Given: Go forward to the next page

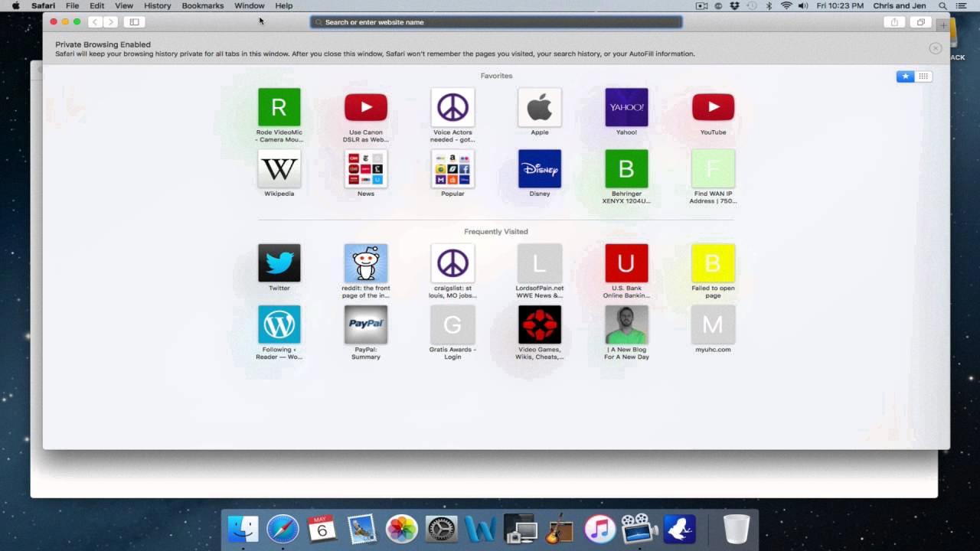Looking at the screenshot, I should pyautogui.click(x=111, y=22).
